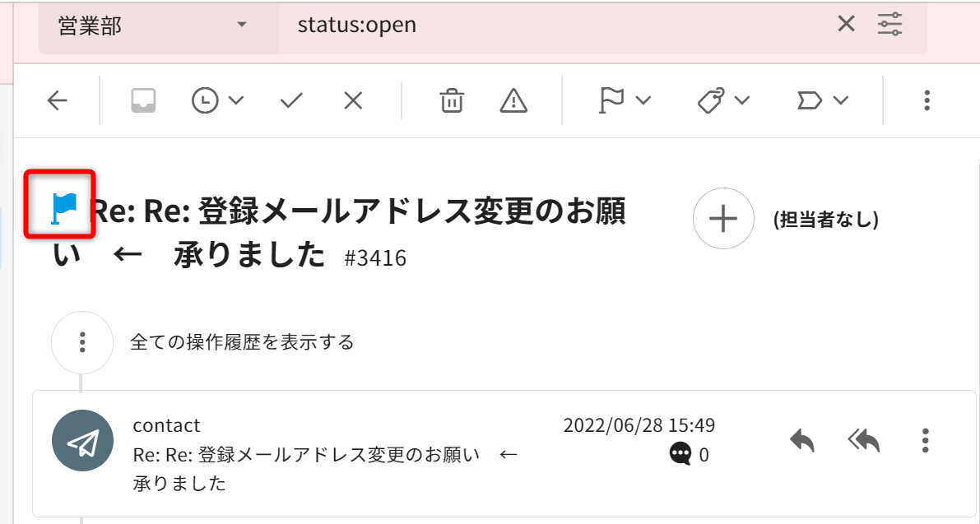Open the tag dropdown in the toolbar
This screenshot has width=980, height=524.
pos(723,101)
